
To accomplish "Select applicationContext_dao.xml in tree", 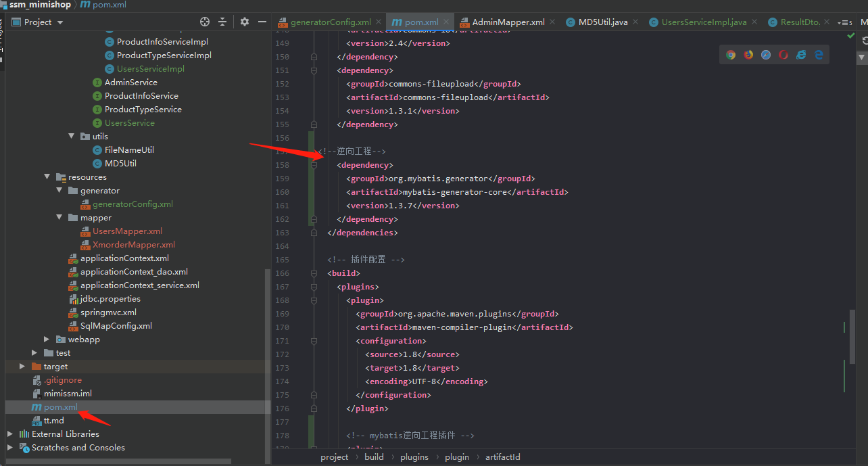I will click(x=134, y=272).
